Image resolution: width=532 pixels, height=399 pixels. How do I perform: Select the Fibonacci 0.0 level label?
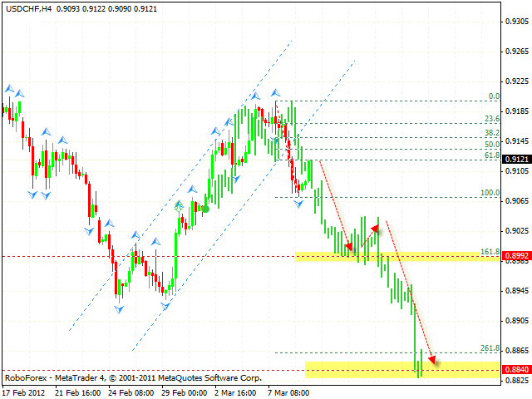[493, 96]
